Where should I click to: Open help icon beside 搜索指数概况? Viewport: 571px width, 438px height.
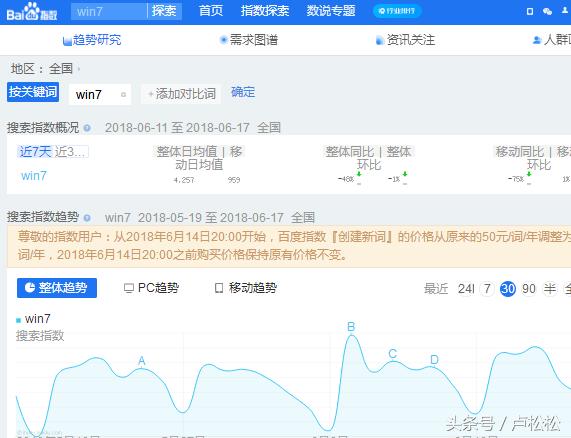coord(87,128)
